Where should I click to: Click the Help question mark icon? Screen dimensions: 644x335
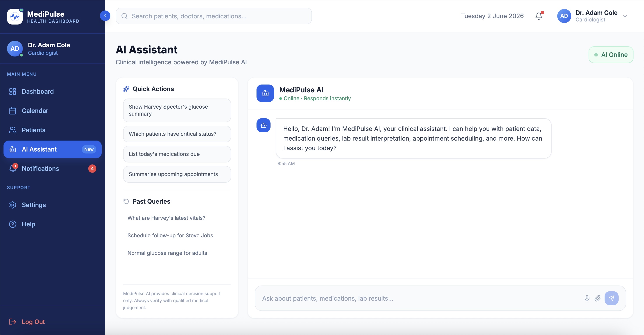[12, 224]
